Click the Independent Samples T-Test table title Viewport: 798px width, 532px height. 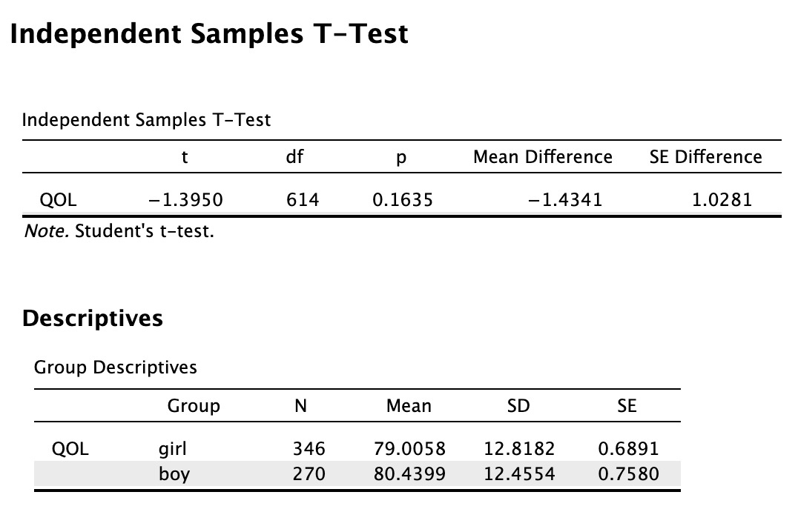(146, 120)
